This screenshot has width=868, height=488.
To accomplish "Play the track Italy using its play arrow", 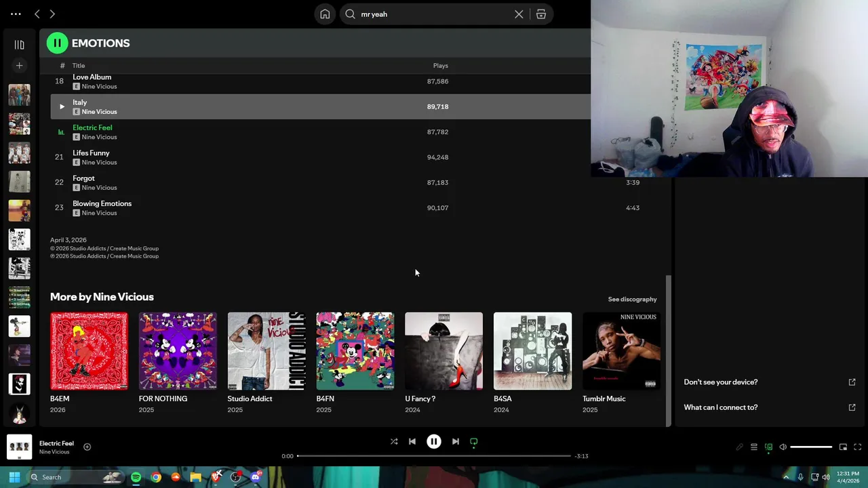I will [62, 106].
